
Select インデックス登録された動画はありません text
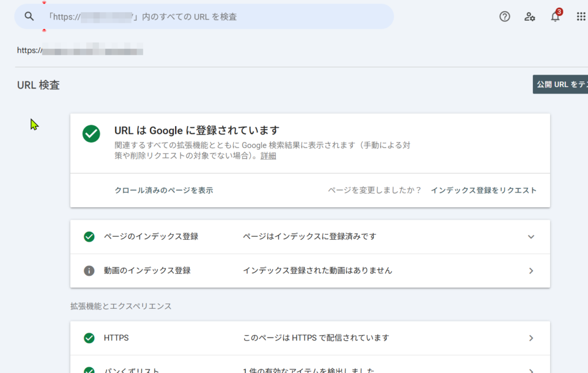click(317, 270)
